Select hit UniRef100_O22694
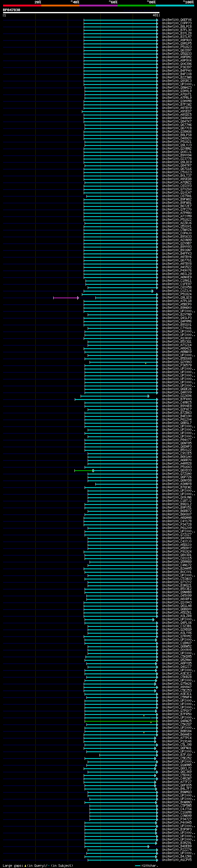 click(176, 396)
